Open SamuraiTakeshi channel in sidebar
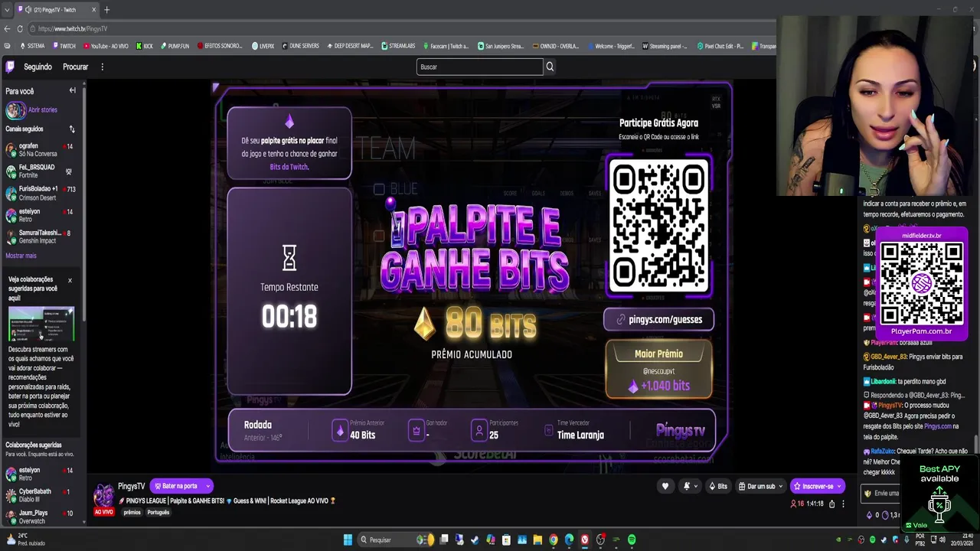The height and width of the screenshot is (551, 980). tap(41, 236)
